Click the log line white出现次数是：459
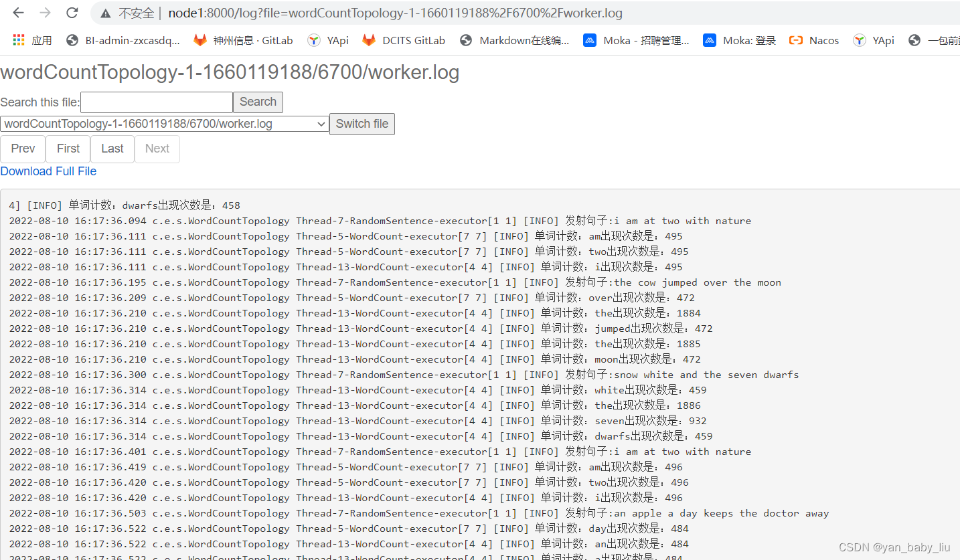960x560 pixels. [x=358, y=390]
